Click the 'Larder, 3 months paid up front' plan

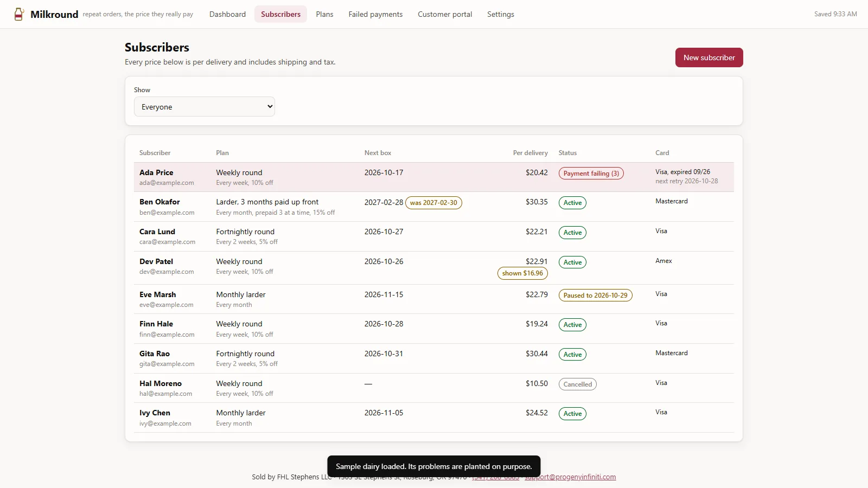pos(267,202)
